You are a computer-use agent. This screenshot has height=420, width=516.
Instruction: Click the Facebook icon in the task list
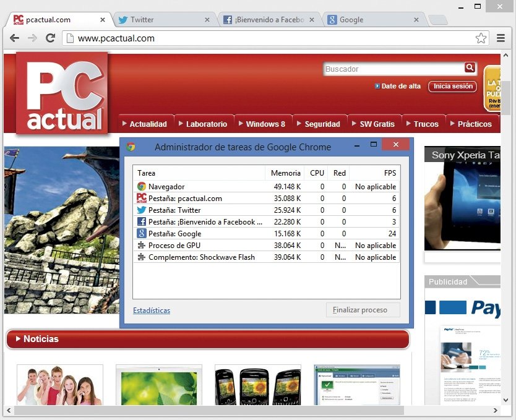(142, 221)
